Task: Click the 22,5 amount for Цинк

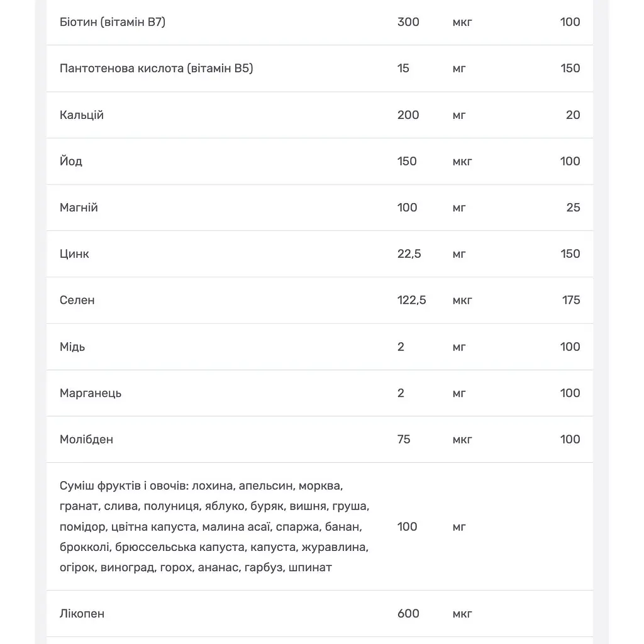Action: [409, 254]
